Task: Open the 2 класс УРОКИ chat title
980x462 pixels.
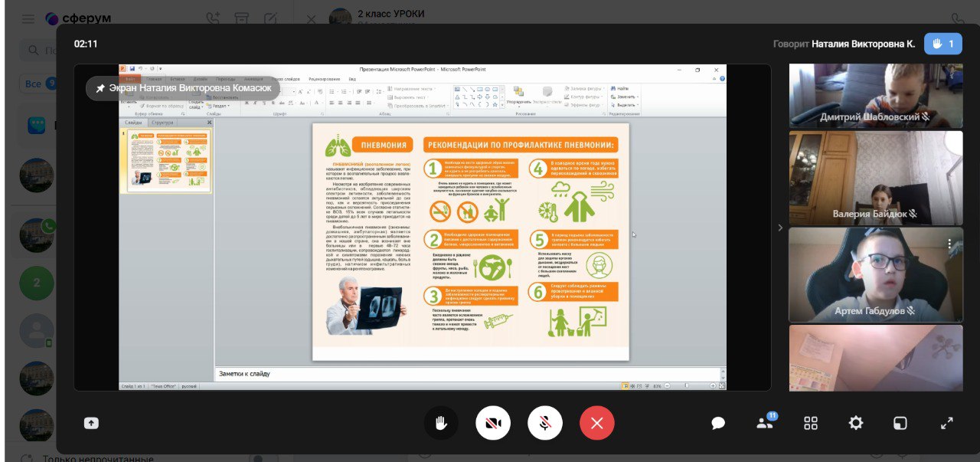Action: [x=390, y=14]
